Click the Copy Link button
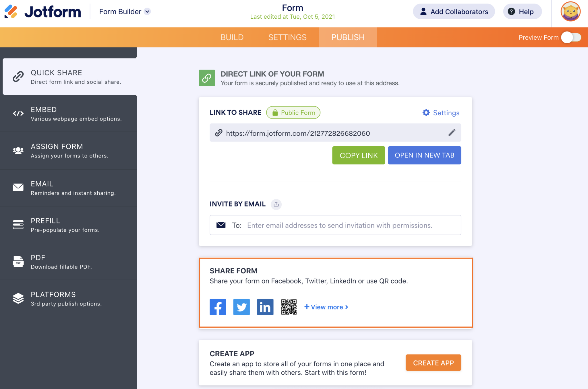This screenshot has height=389, width=588. [x=358, y=155]
